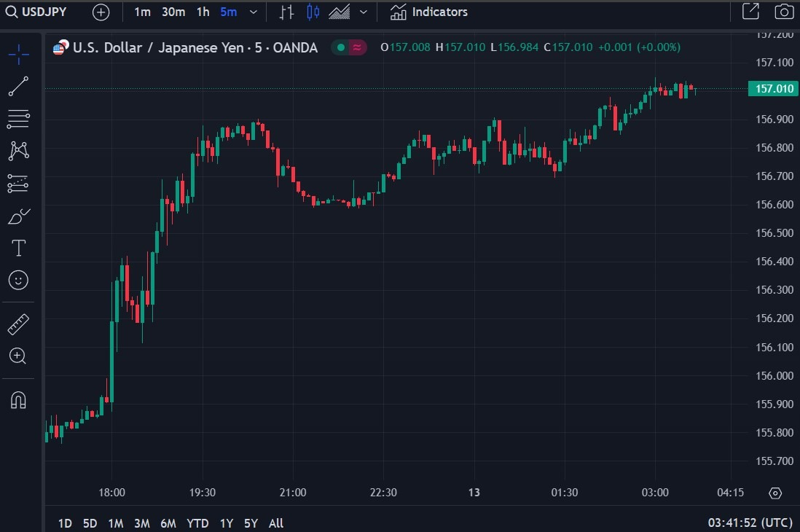Select the brush drawing tool
800x532 pixels.
coord(19,216)
